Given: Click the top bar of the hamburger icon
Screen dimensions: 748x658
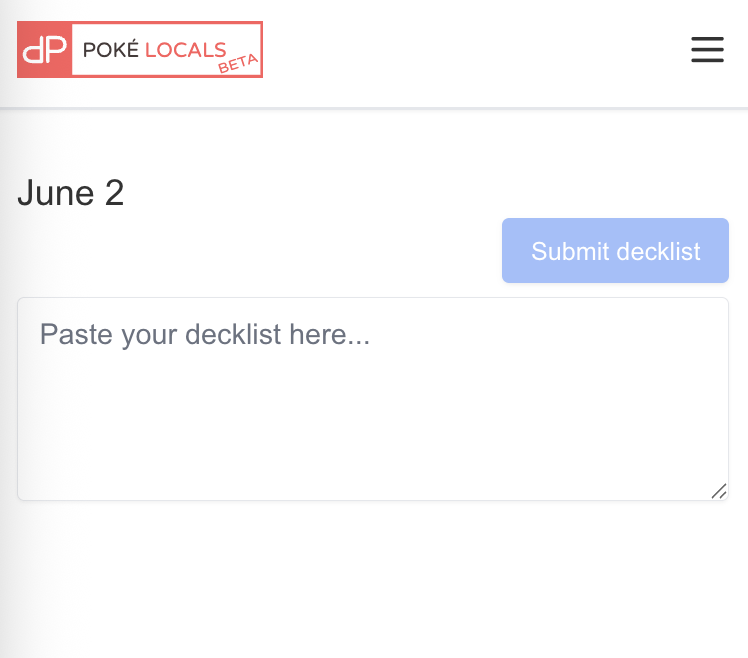Looking at the screenshot, I should [707, 39].
